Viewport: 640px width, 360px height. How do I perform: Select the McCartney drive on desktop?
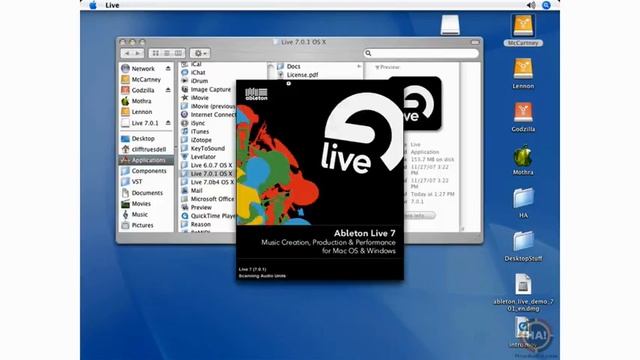(523, 30)
